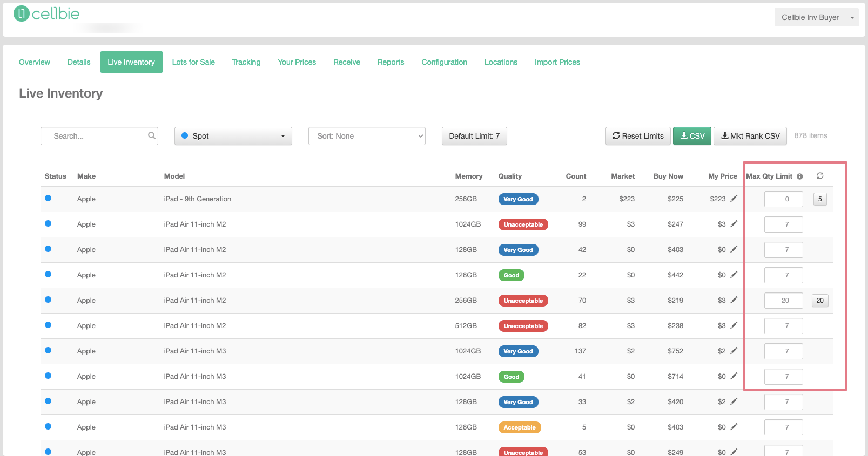Image resolution: width=868 pixels, height=456 pixels.
Task: Edit My Price for iPad 9th Generation
Action: pos(734,199)
